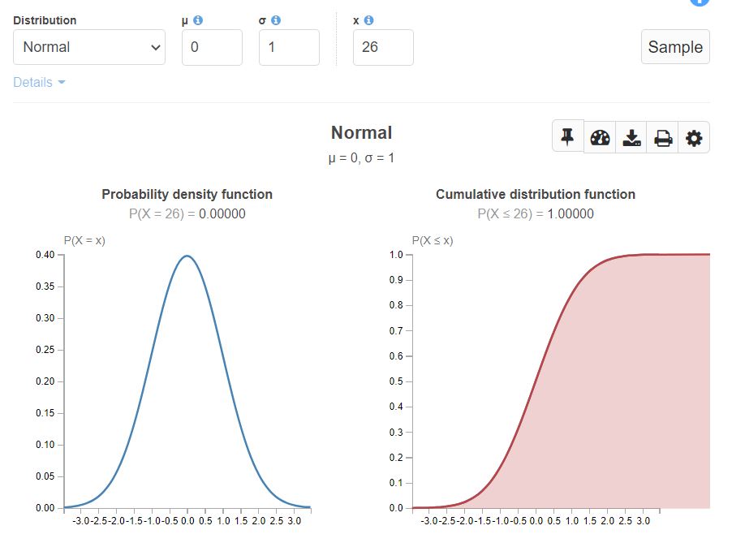Select the σ input field
The image size is (732, 560).
pyautogui.click(x=289, y=47)
